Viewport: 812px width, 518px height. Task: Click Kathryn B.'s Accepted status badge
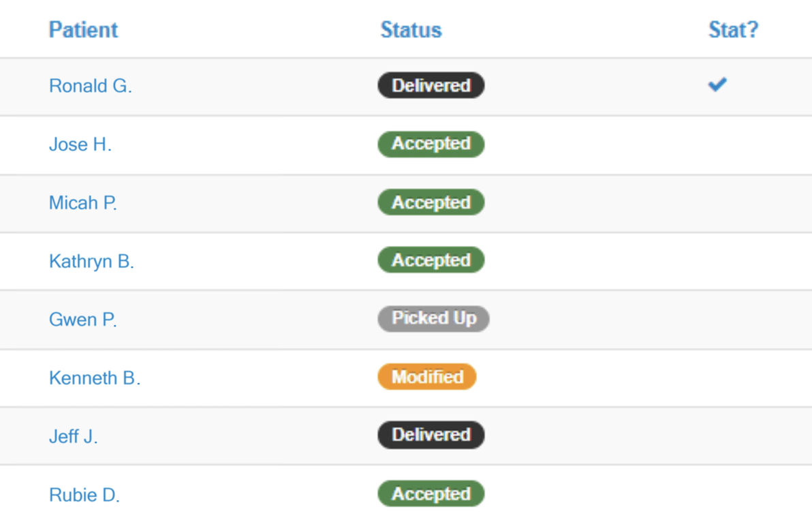431,260
